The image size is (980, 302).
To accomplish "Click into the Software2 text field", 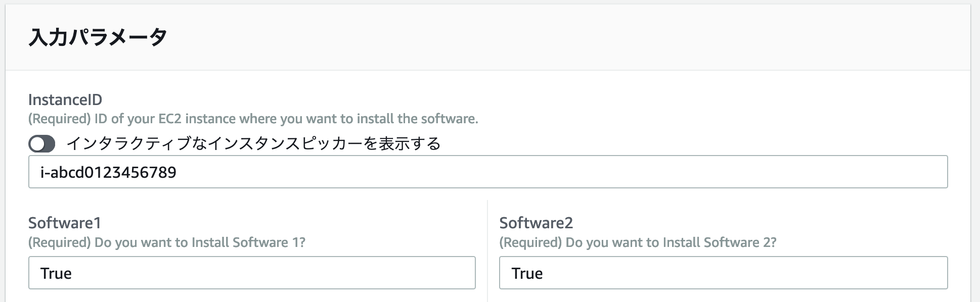I will [724, 273].
